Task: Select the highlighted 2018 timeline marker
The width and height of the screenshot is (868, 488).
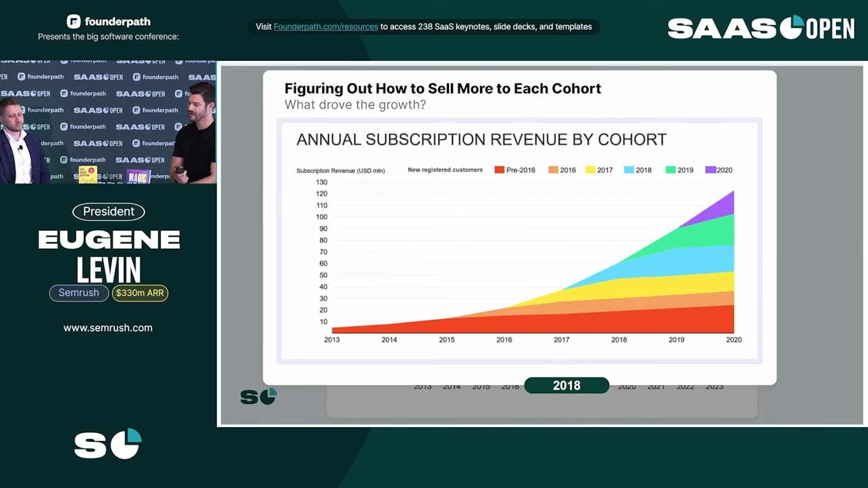Action: click(566, 386)
